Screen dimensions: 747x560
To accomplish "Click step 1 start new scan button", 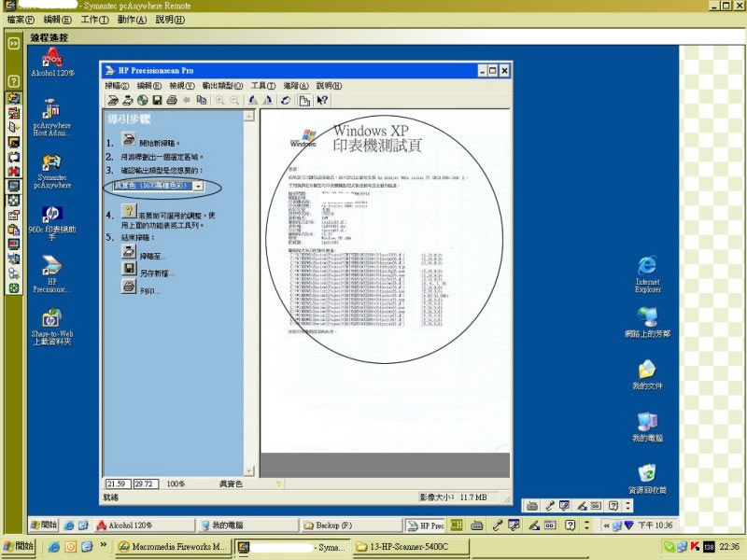I will (129, 139).
